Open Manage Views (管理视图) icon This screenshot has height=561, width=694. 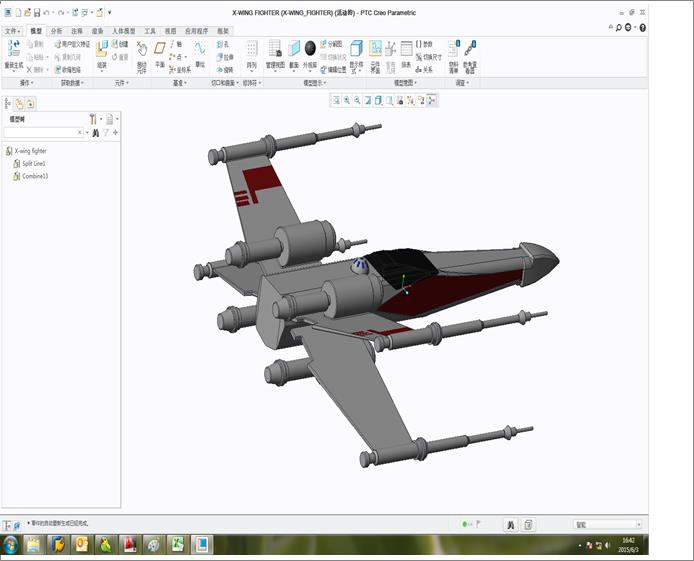pyautogui.click(x=275, y=48)
